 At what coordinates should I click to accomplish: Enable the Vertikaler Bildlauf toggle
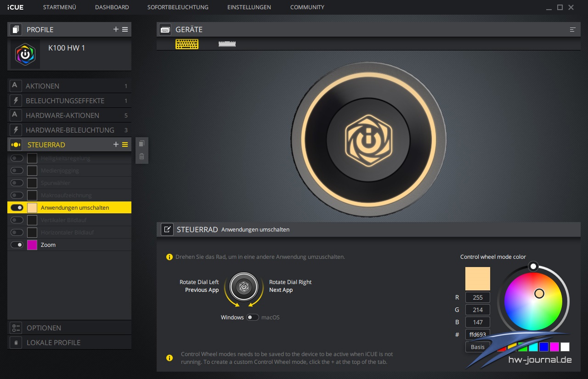17,220
